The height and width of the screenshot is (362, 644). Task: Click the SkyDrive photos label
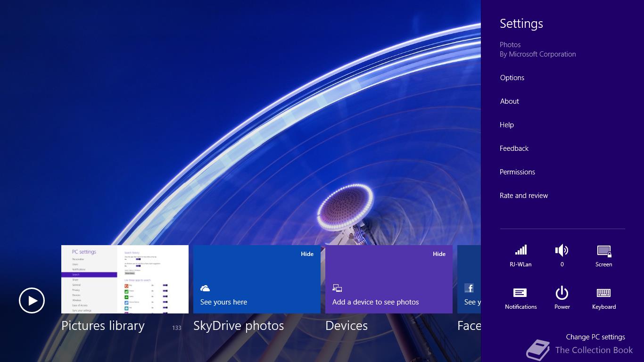[x=239, y=326]
